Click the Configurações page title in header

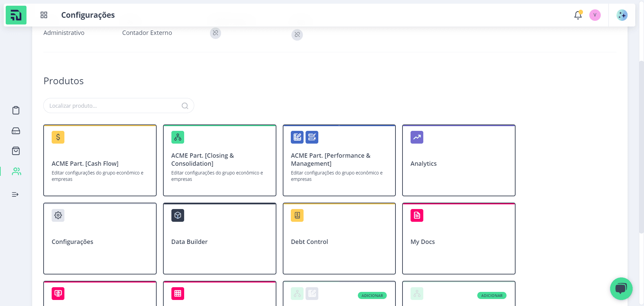(88, 15)
